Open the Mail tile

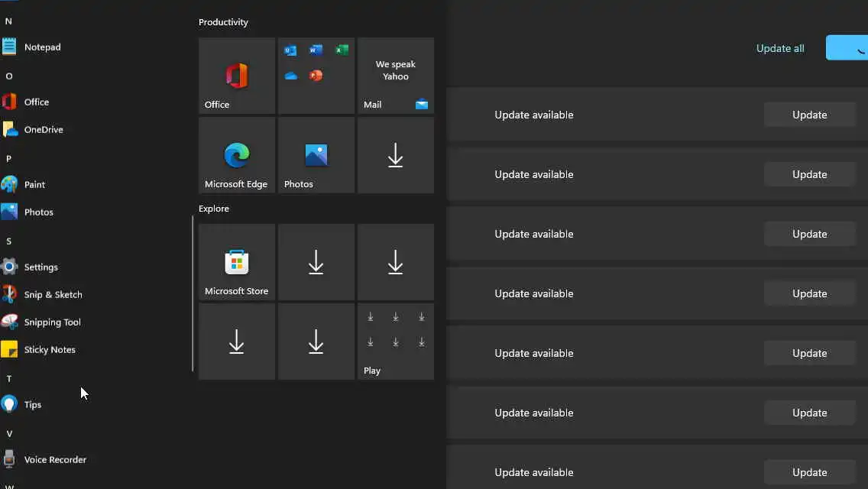pyautogui.click(x=396, y=76)
